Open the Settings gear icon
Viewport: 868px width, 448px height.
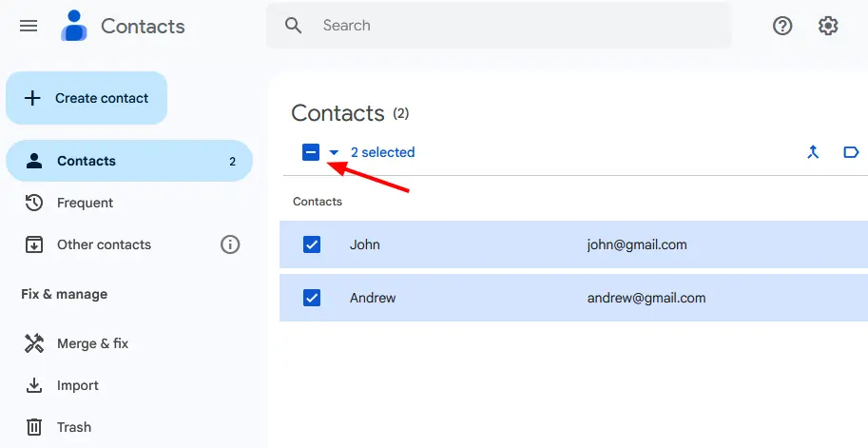[828, 26]
